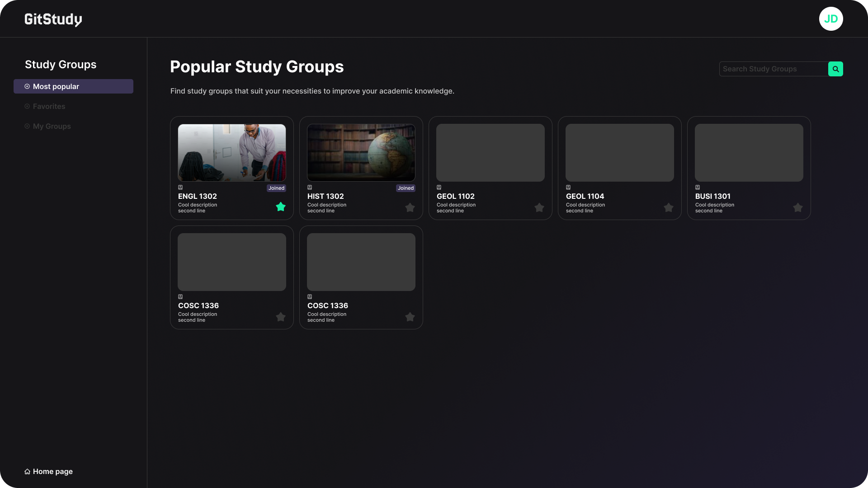Open the HIST 1302 globe thumbnail
Screen dimensions: 868x488
coord(361,153)
